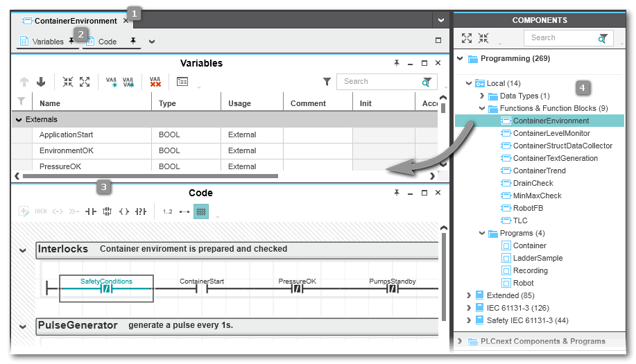636x364 pixels.
Task: Toggle pin on the Code tab
Action: coord(133,42)
